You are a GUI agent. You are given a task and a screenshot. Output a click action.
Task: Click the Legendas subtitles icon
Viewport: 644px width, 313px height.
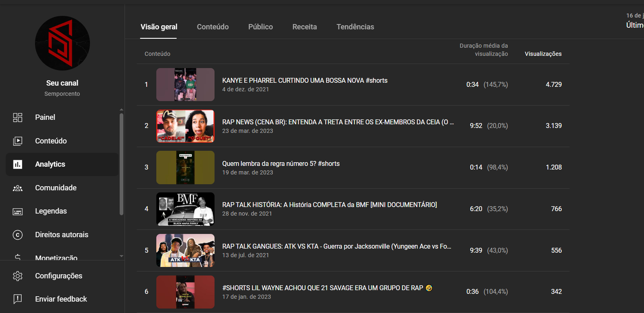[x=18, y=212]
